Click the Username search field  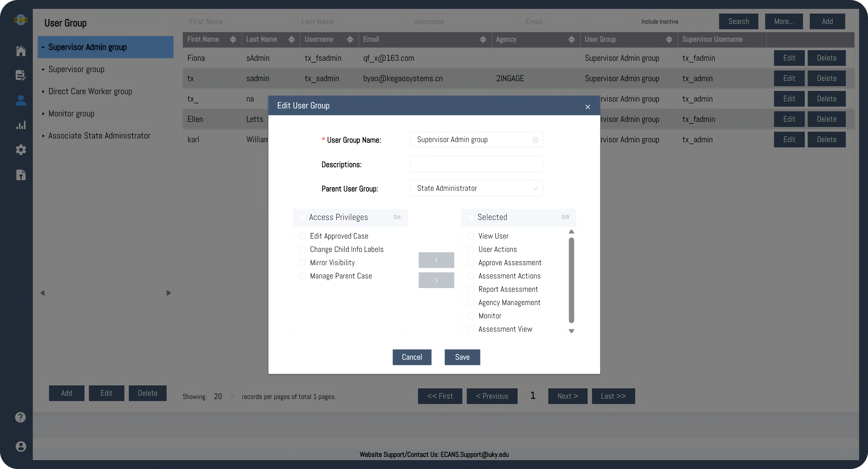tap(460, 22)
